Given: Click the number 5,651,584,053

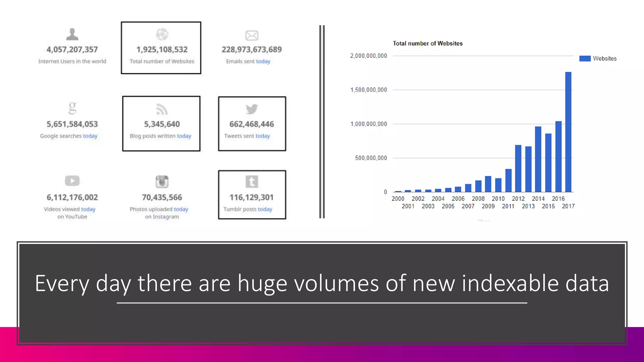Looking at the screenshot, I should point(72,124).
